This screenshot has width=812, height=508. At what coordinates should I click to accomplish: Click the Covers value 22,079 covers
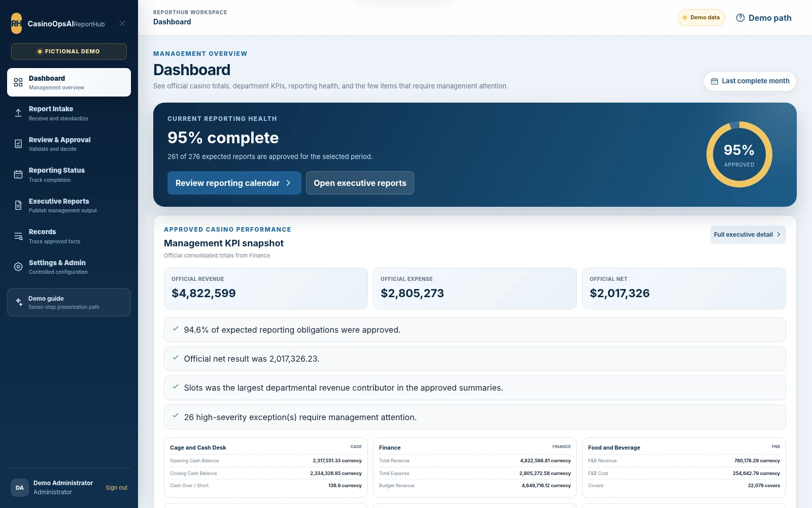[764, 486]
